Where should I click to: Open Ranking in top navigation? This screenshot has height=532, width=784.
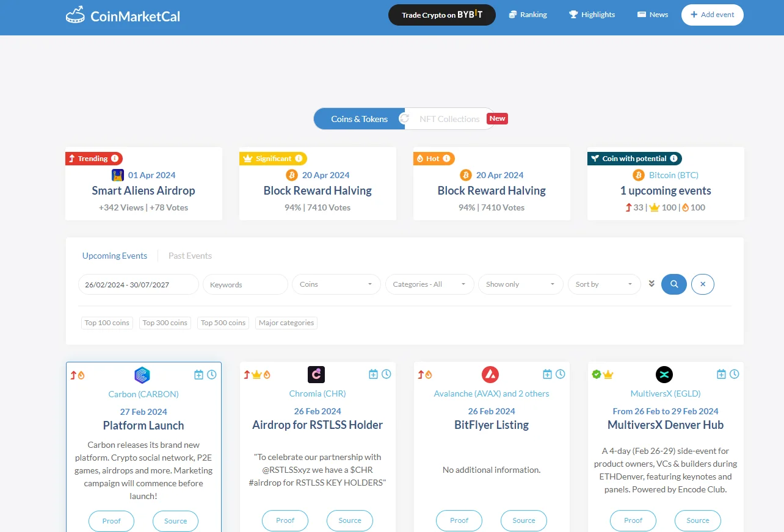point(528,15)
